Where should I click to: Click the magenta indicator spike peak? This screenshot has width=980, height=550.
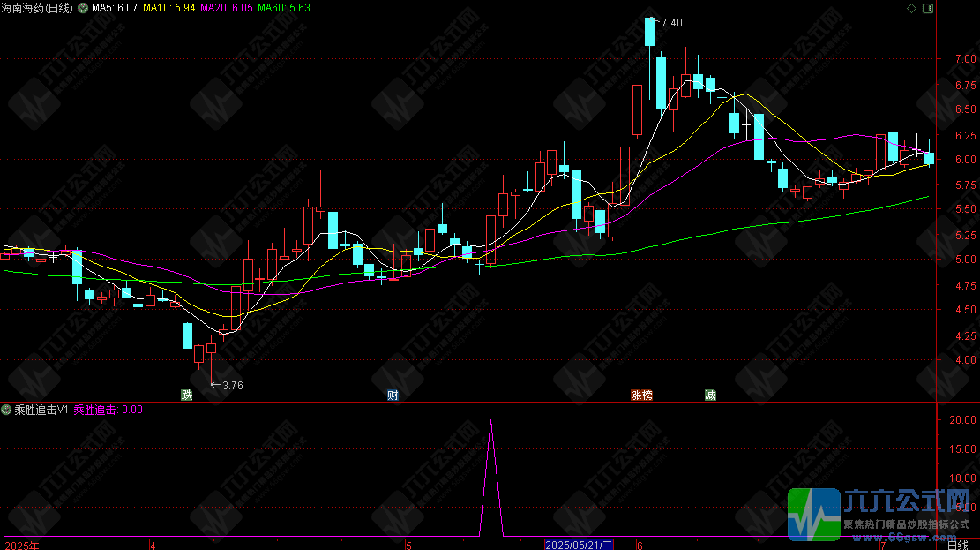pos(491,422)
